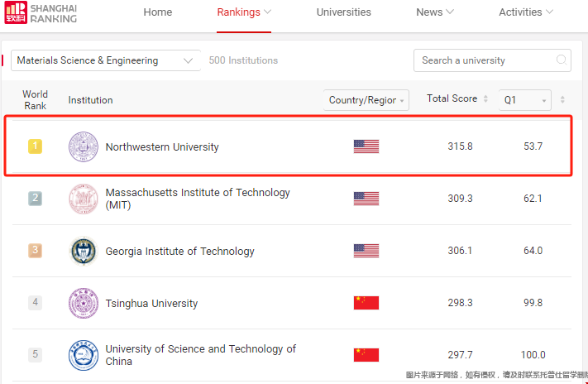
Task: Sort by Total Score arrows
Action: 485,99
